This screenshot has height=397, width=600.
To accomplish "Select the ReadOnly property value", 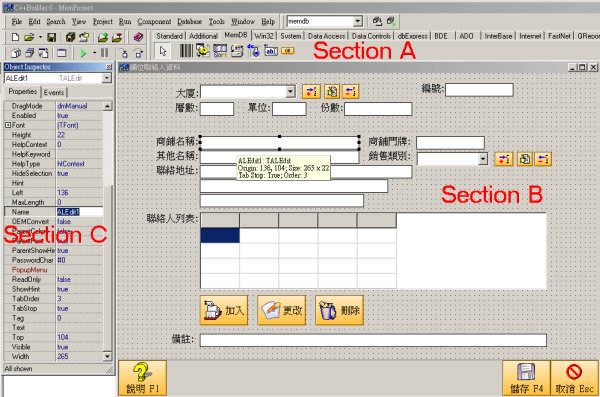I will point(79,279).
